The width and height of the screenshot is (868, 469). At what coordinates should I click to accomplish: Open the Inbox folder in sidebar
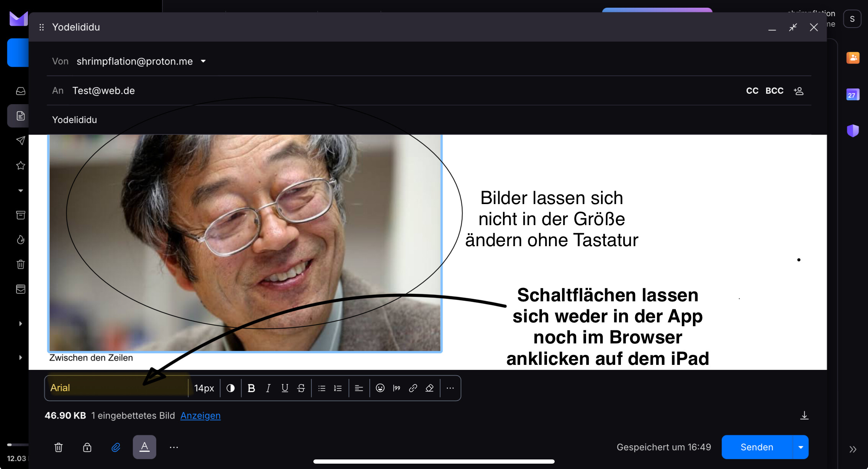[x=21, y=91]
